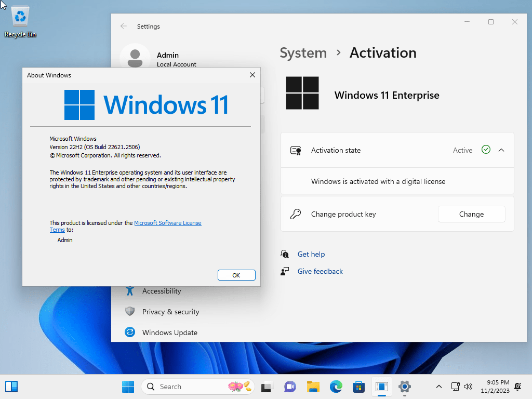Open the volume tray icon
The width and height of the screenshot is (532, 399).
pyautogui.click(x=468, y=387)
